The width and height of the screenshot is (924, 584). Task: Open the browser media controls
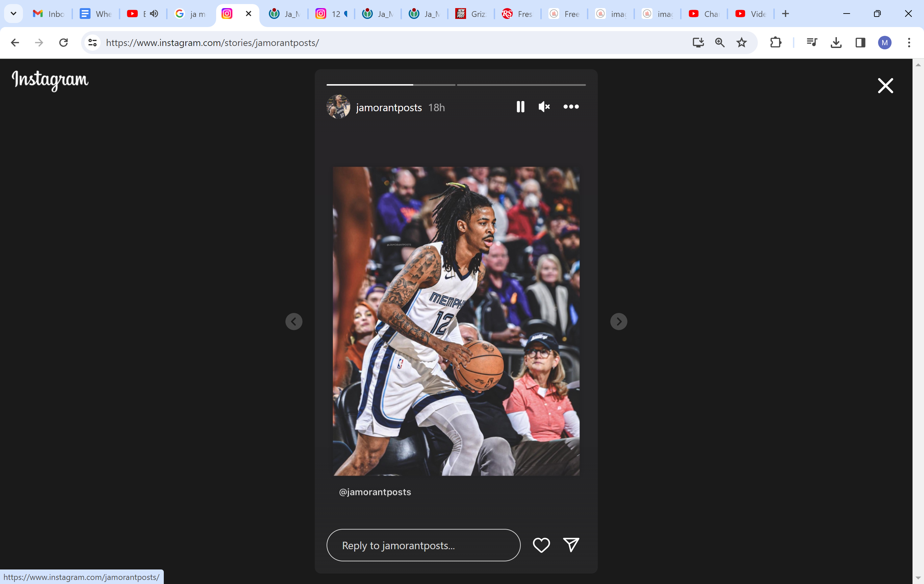pos(812,43)
